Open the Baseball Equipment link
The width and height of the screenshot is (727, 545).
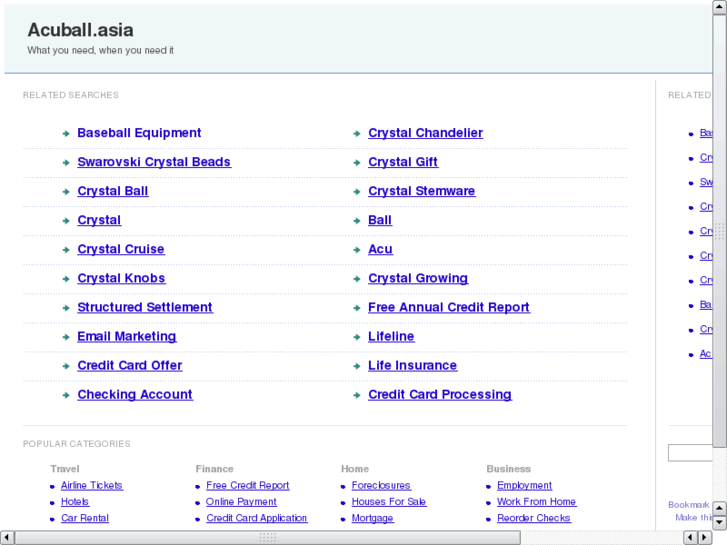click(139, 133)
